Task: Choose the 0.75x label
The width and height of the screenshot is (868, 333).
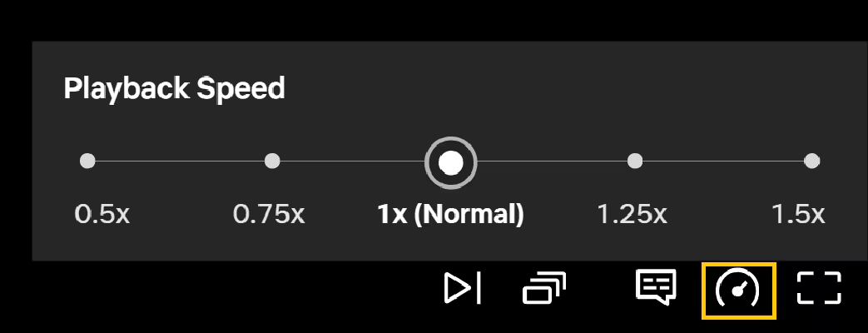Action: click(269, 214)
